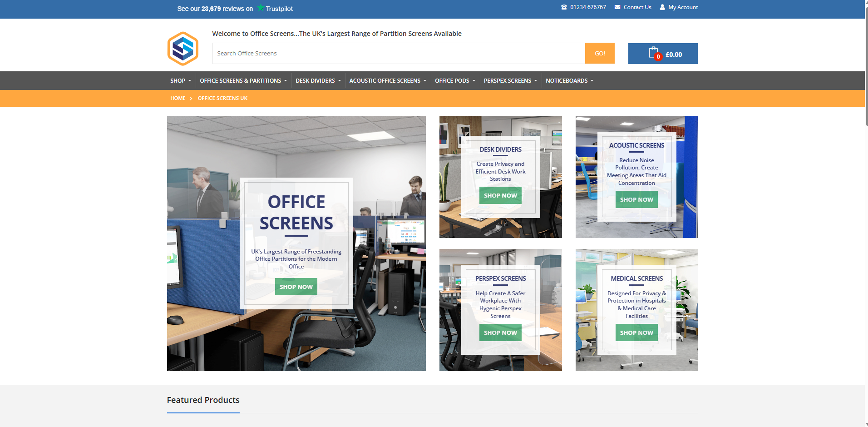The image size is (868, 427).
Task: Click the breadcrumb chevron after Home
Action: coord(191,99)
